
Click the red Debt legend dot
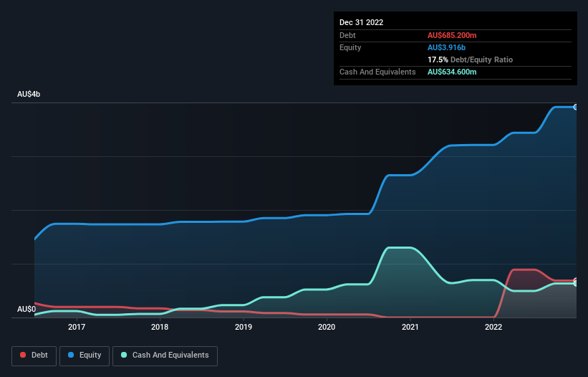23,355
